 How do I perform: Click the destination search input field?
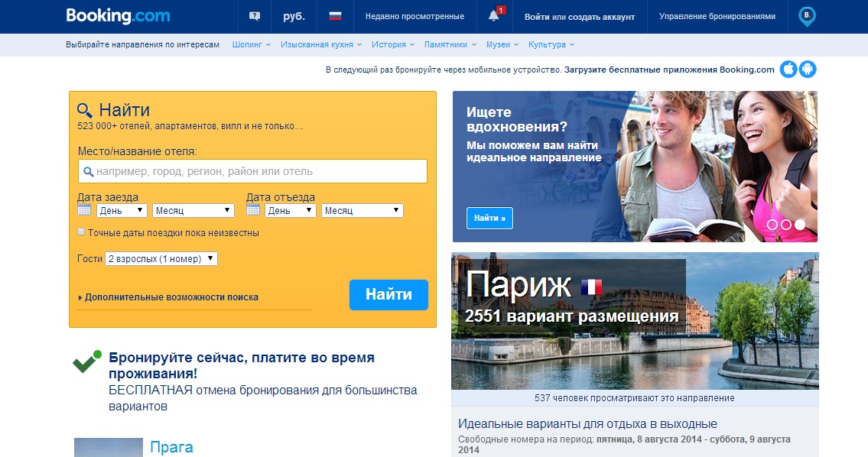[252, 171]
